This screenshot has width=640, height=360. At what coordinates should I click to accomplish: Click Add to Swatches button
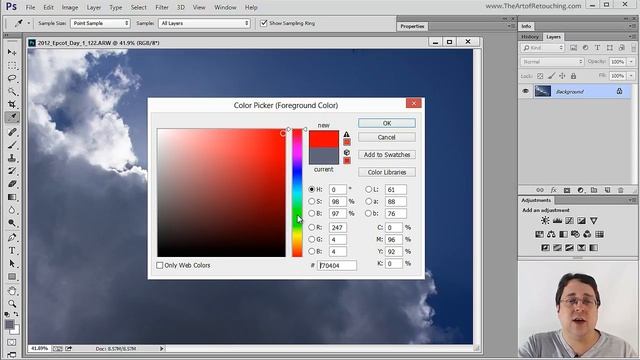(387, 155)
